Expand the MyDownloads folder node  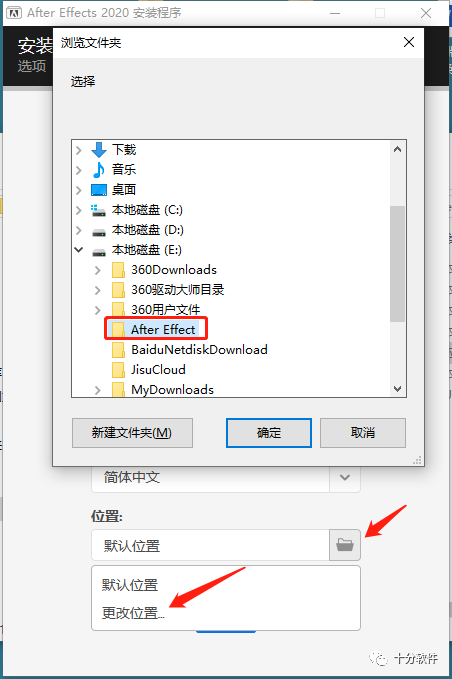pyautogui.click(x=97, y=390)
